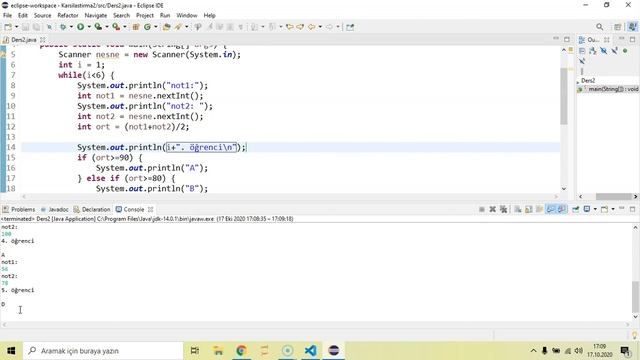Open Visual Studio Code from taskbar
The height and width of the screenshot is (360, 640).
click(311, 351)
